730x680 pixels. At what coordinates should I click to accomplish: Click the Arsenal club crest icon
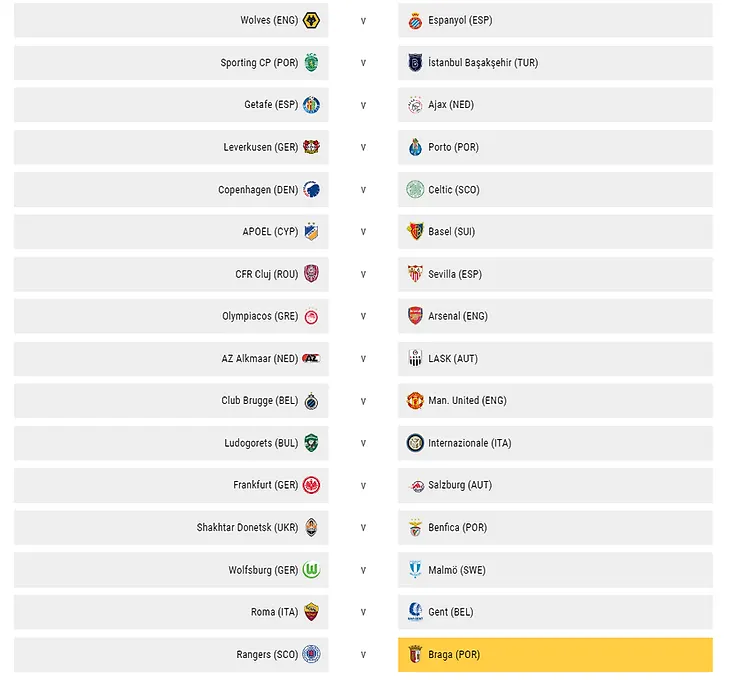click(x=415, y=316)
